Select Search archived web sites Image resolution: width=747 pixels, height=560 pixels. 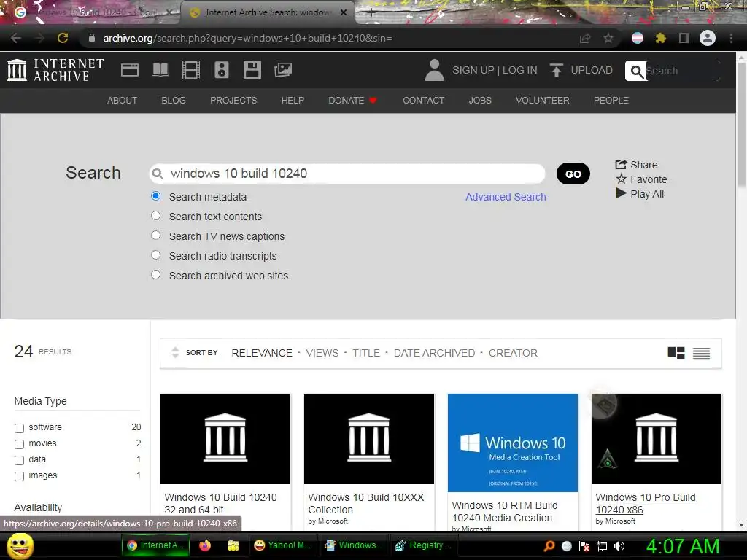click(156, 275)
